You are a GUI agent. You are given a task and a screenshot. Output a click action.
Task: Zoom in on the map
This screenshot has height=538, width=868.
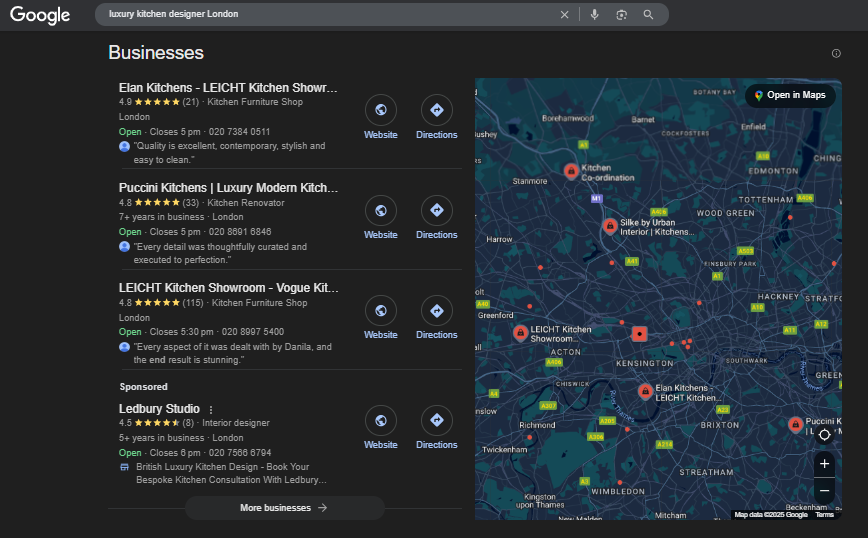point(824,464)
